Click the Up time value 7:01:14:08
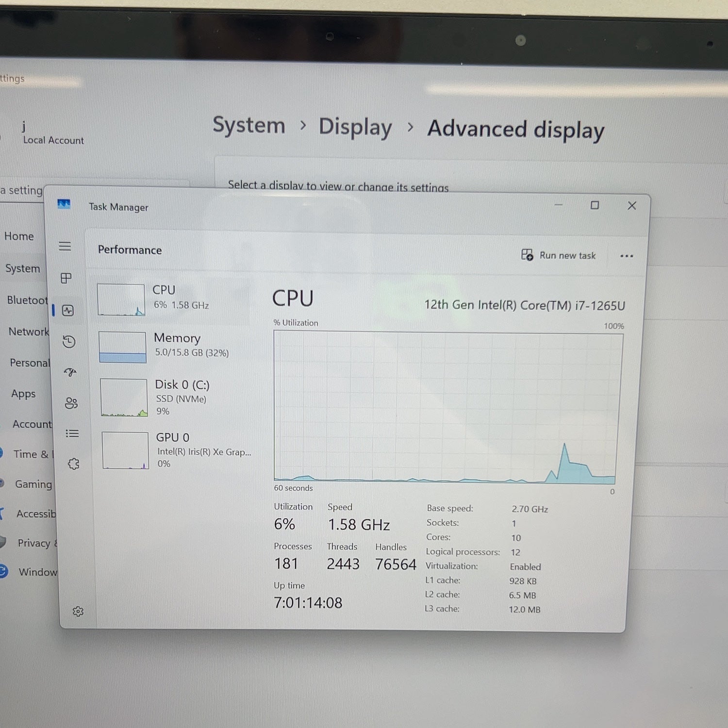The image size is (728, 728). (x=308, y=603)
